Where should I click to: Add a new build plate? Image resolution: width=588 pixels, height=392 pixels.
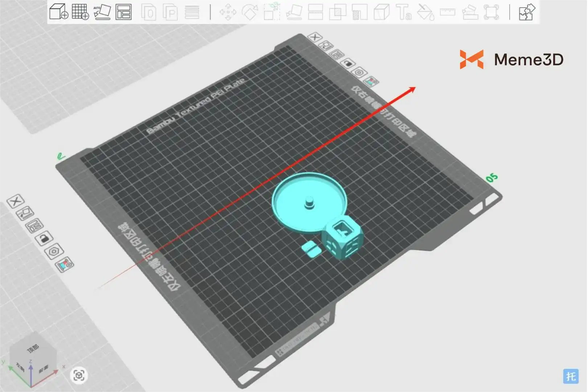[80, 12]
